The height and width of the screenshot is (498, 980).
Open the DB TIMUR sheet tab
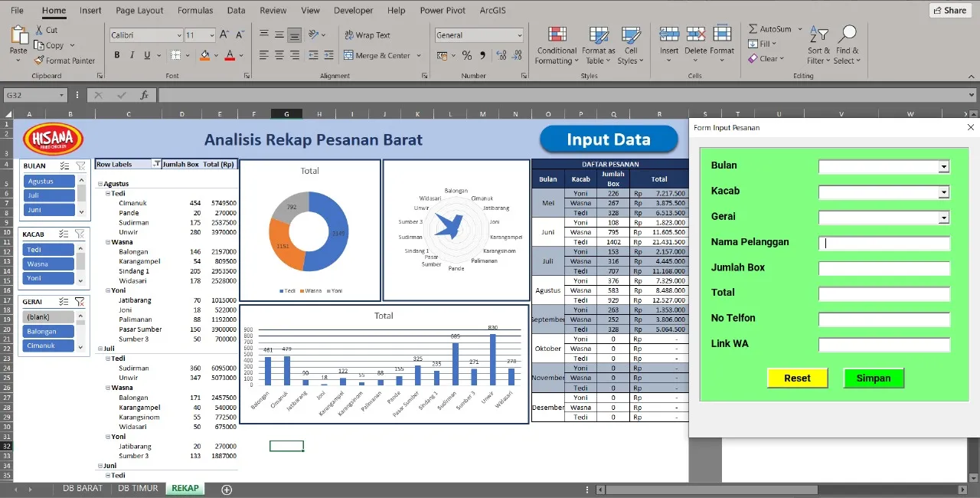[x=139, y=488]
